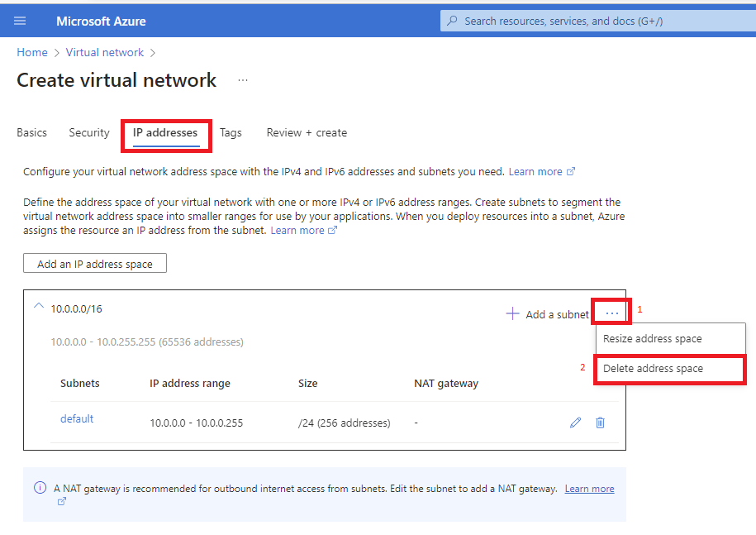Edit the default subnet using the pencil icon
The height and width of the screenshot is (535, 756).
click(575, 423)
